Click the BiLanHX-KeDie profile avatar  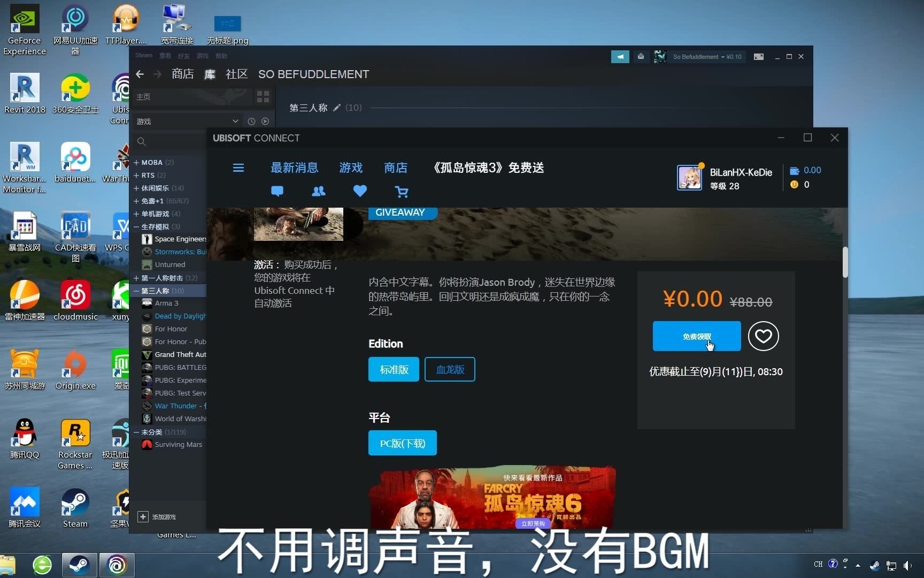point(689,178)
